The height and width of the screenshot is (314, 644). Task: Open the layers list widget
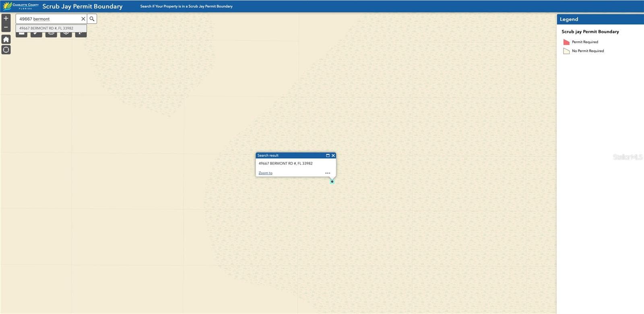click(66, 34)
